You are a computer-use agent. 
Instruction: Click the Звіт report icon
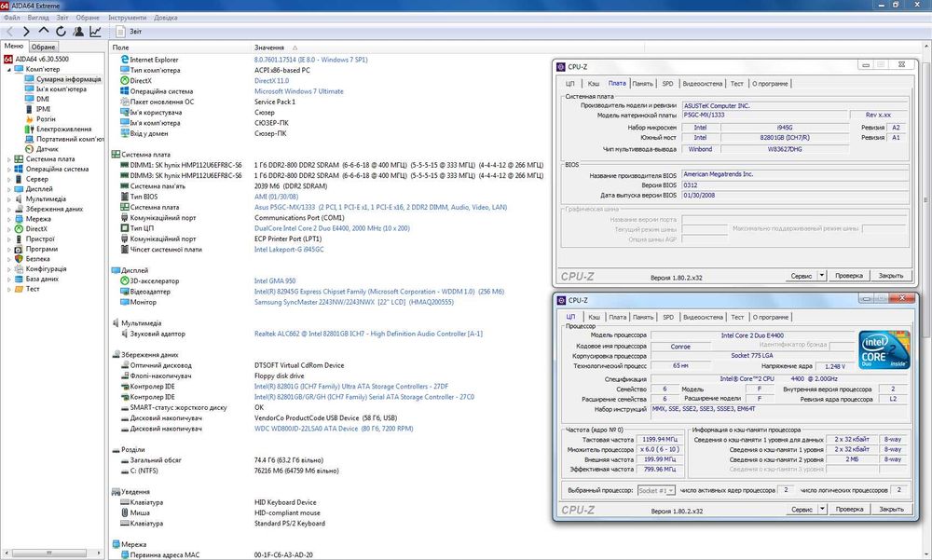coord(121,31)
